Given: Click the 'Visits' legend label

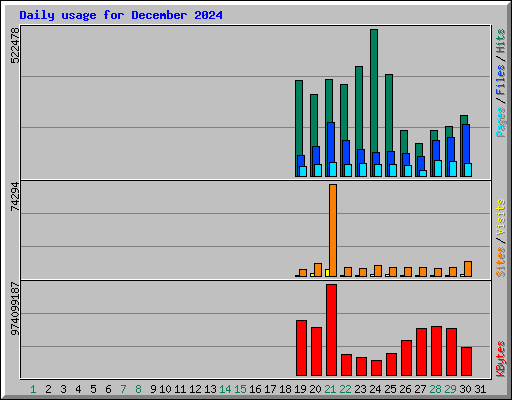Looking at the screenshot, I should coord(500,218).
